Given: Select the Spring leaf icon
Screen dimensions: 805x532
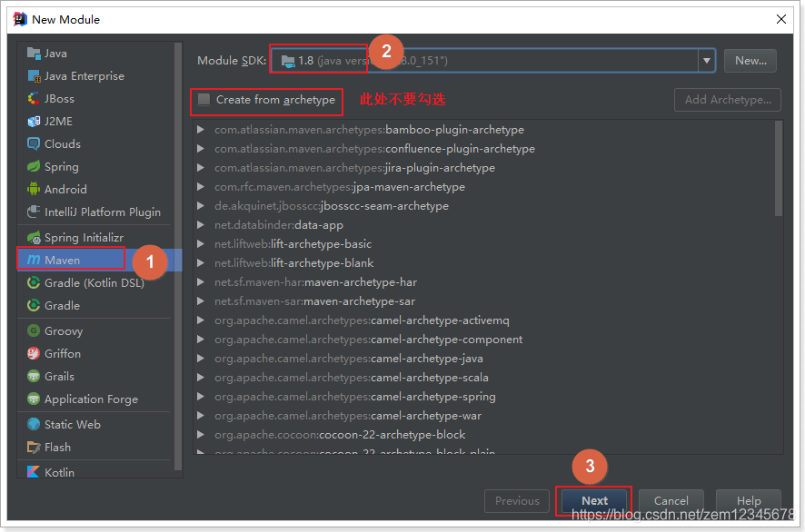Looking at the screenshot, I should [x=34, y=167].
